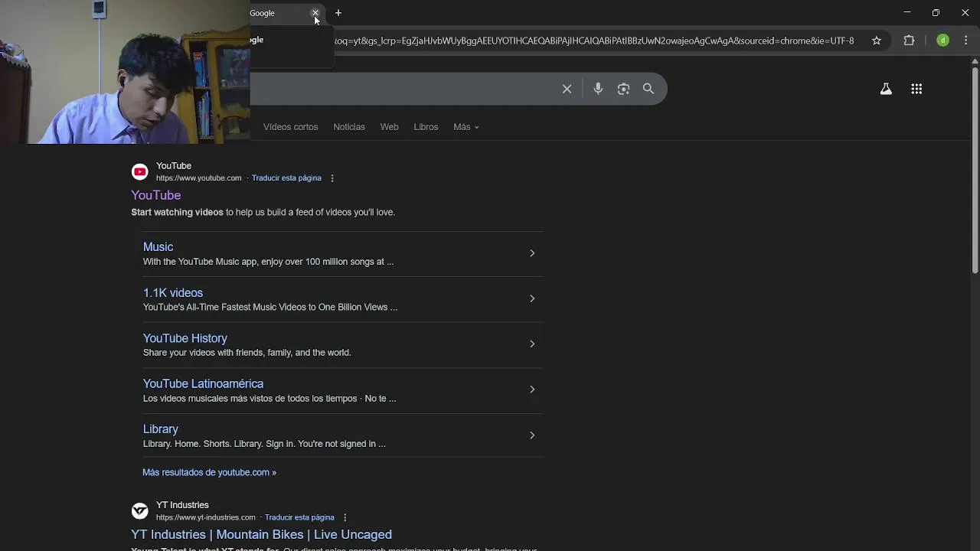The image size is (980, 551).
Task: Open Más resultados de youtube.com link
Action: pos(209,473)
